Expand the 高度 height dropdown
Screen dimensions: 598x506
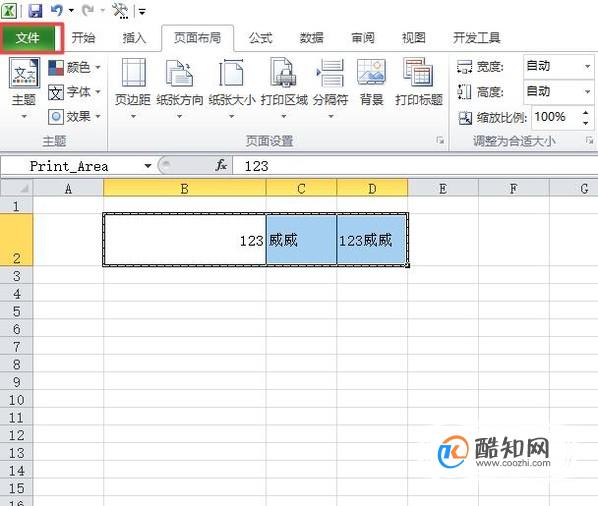(x=587, y=92)
